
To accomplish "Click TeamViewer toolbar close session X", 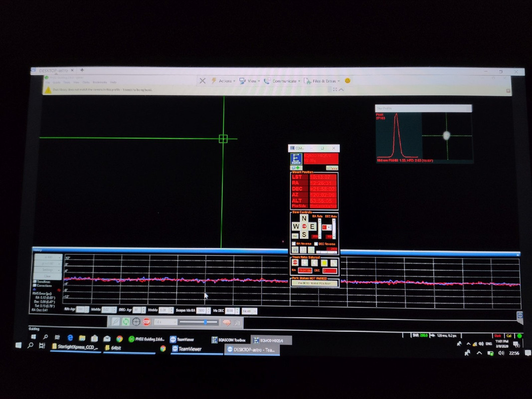I will (x=202, y=81).
